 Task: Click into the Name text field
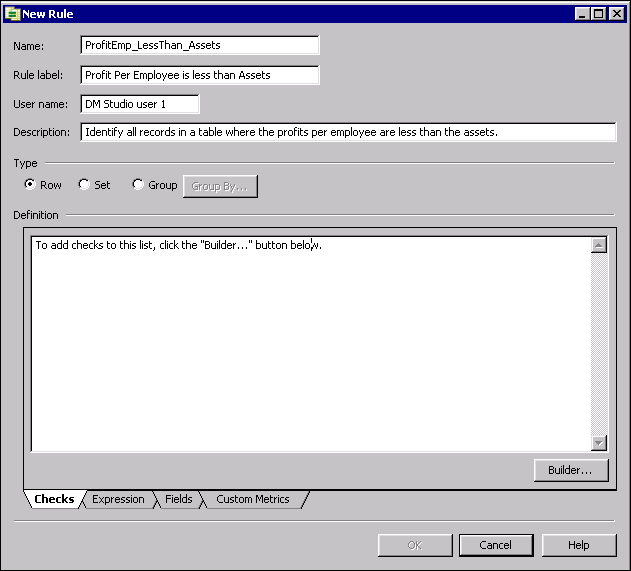pos(200,45)
